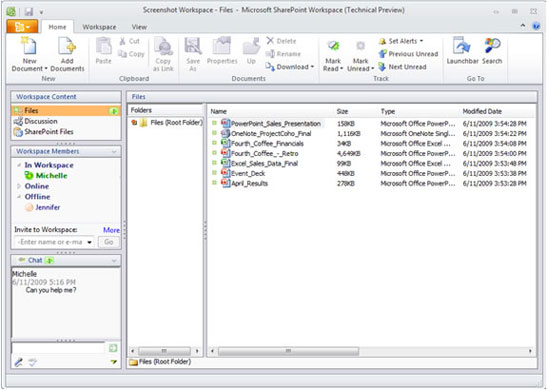Collapse the In Workspace members group

click(x=19, y=165)
